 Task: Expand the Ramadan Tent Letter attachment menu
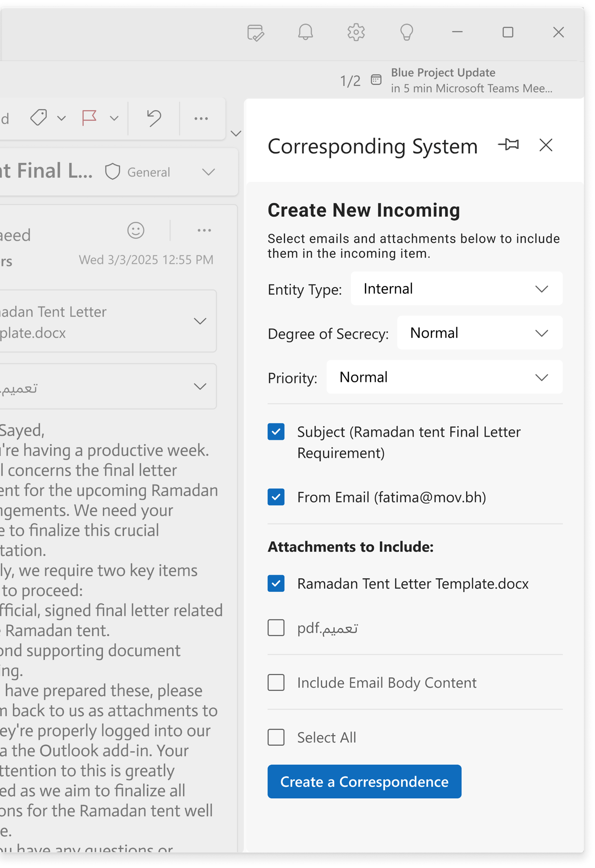coord(200,321)
